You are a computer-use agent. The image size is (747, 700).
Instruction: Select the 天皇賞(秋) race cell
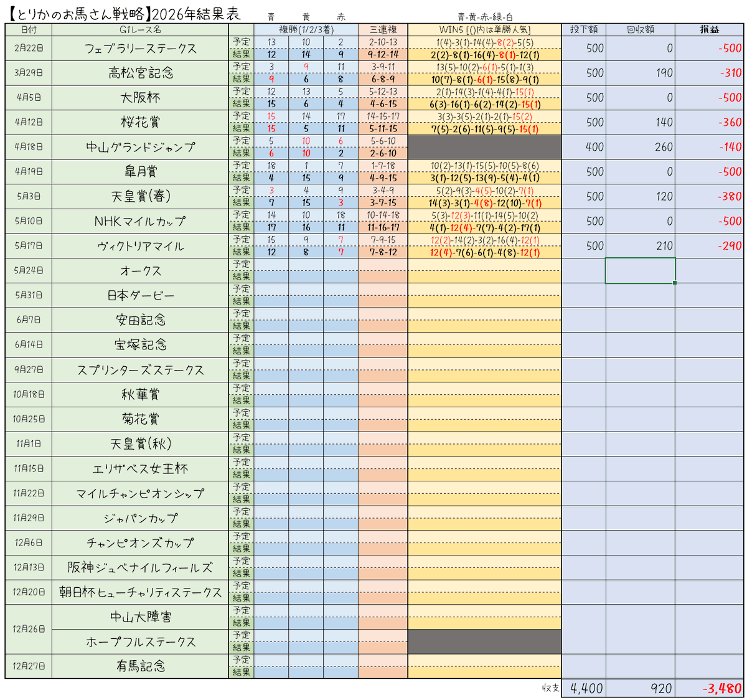point(140,443)
